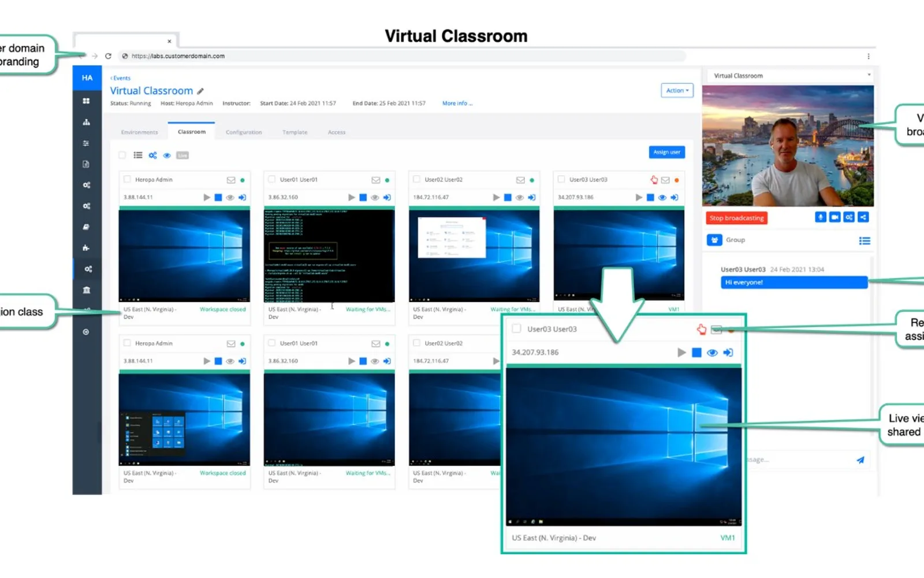The height and width of the screenshot is (578, 924).
Task: Toggle the blue eye in classroom toolbar
Action: click(167, 155)
